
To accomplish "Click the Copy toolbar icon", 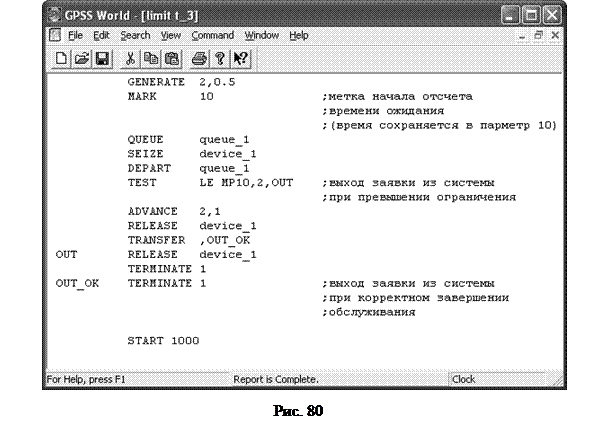I will (x=151, y=59).
